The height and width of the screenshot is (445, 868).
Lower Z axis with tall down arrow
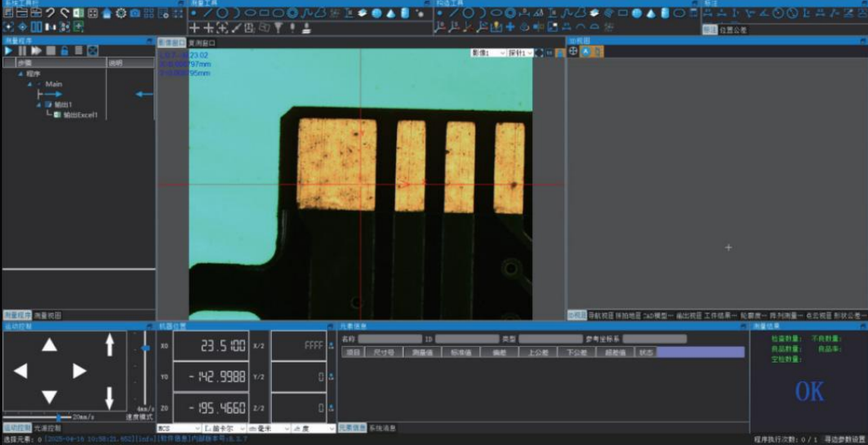pos(109,398)
